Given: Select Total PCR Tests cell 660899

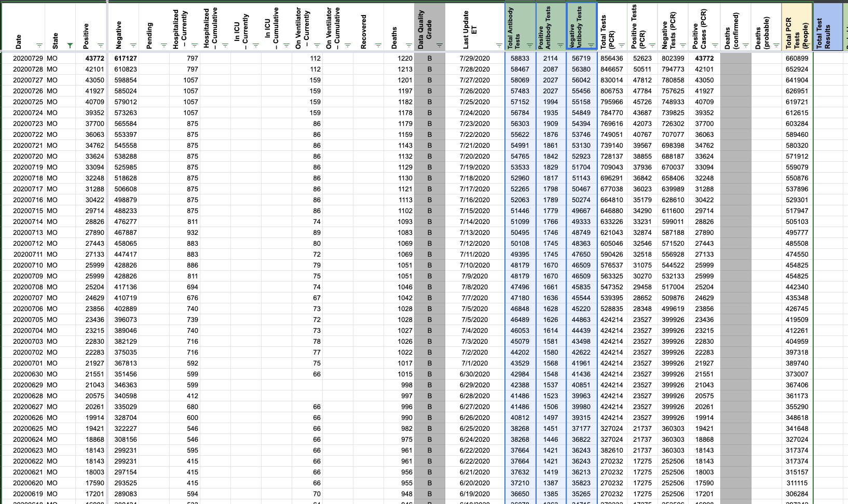Looking at the screenshot, I should (x=797, y=59).
